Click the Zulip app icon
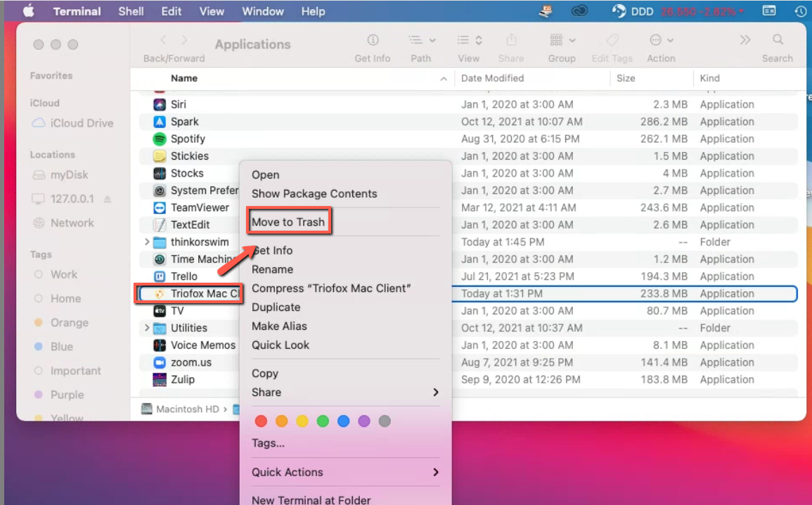 (x=160, y=380)
